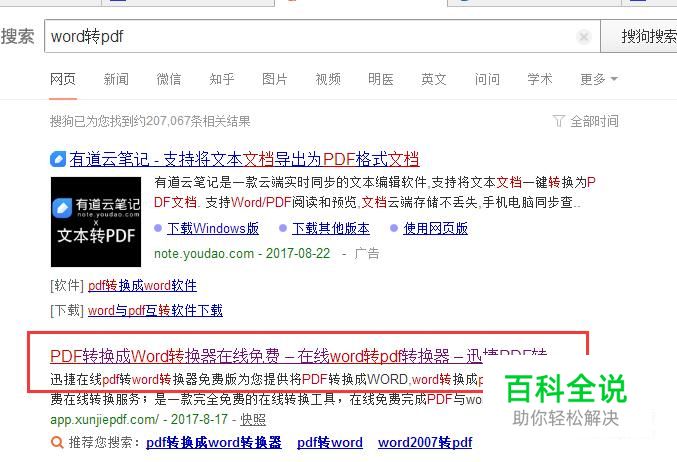The height and width of the screenshot is (462, 677).
Task: Open the word与pdf互转软件下载 link
Action: [155, 310]
